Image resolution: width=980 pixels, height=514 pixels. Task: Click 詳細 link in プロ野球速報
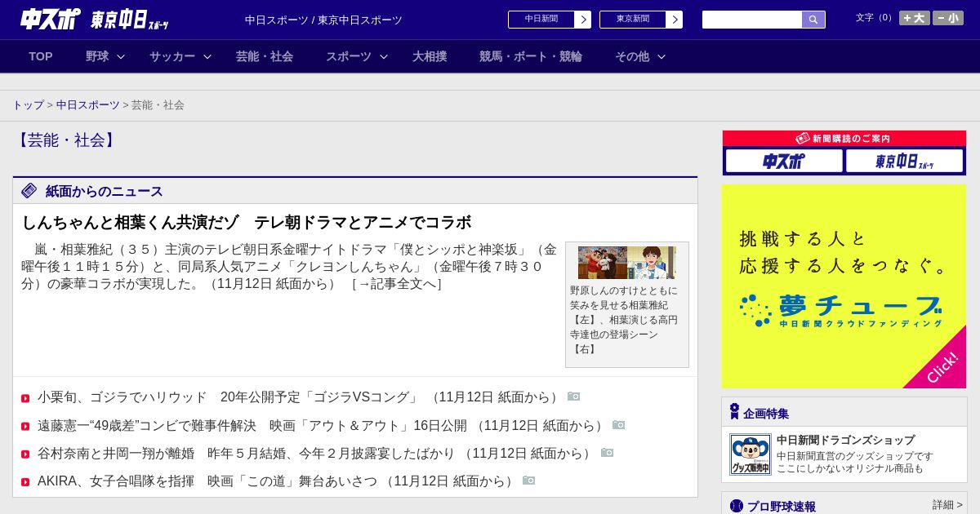[x=947, y=505]
